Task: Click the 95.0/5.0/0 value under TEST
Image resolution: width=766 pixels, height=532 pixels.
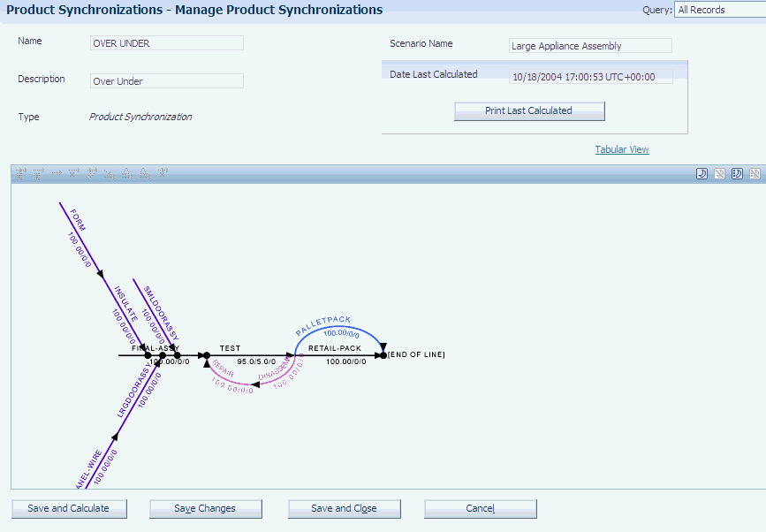Action: [x=256, y=361]
